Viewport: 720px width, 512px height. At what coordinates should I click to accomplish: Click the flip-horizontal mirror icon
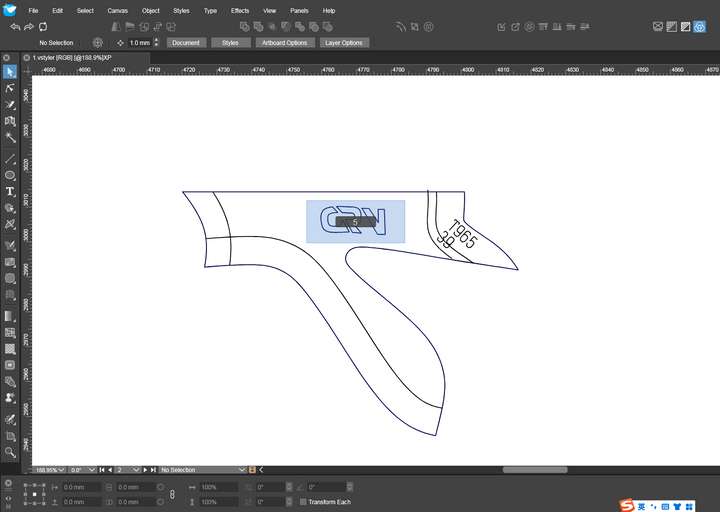(116, 27)
